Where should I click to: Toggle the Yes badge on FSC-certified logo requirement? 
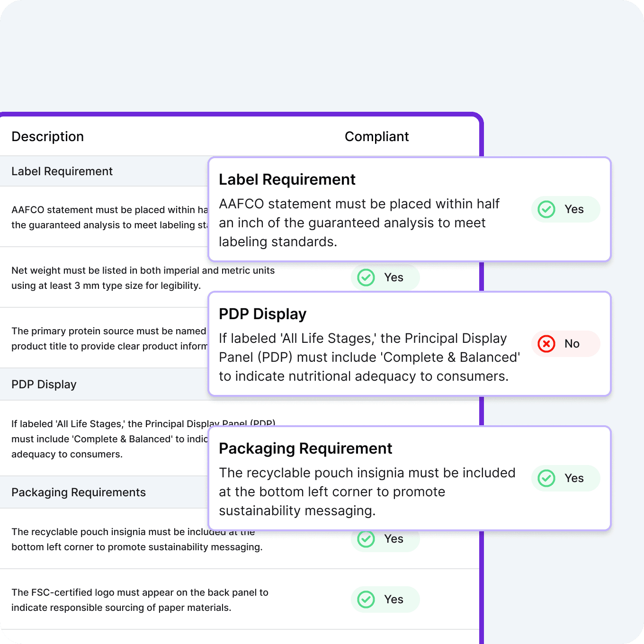point(385,599)
